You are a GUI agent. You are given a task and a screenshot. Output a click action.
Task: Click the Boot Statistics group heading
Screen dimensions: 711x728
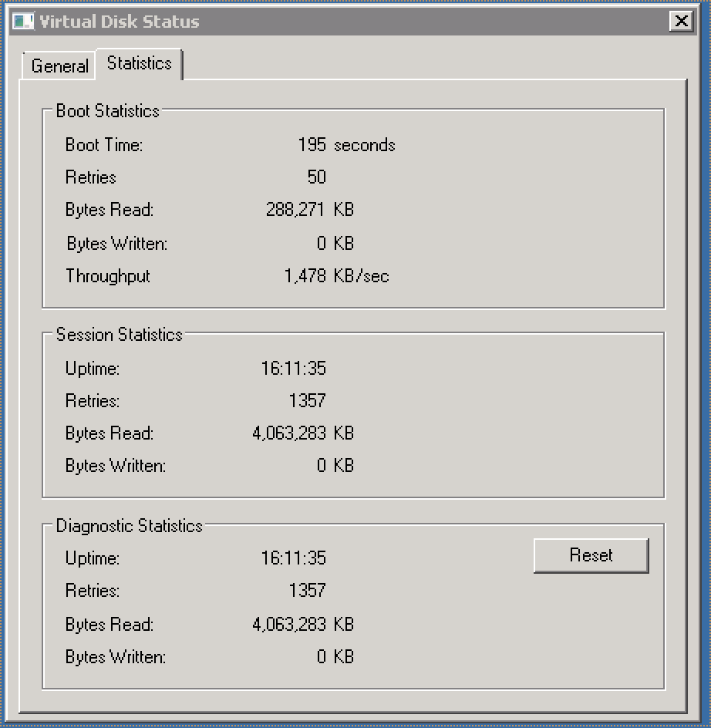(108, 111)
